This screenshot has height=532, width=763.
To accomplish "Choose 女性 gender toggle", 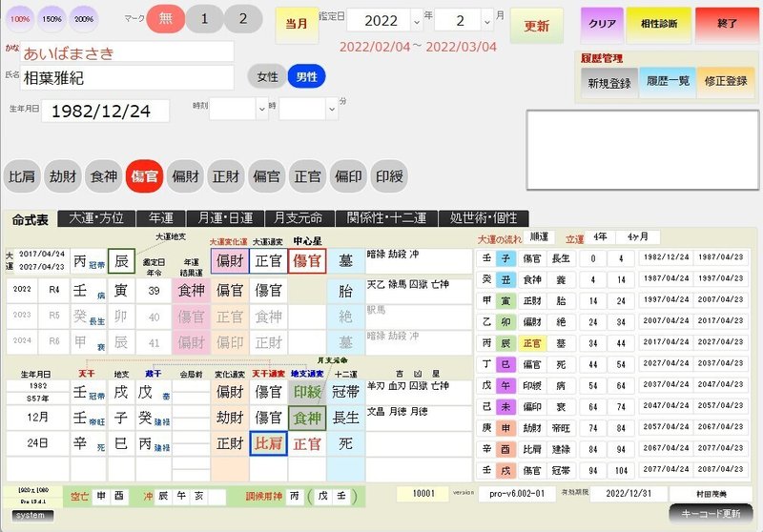I will tap(267, 77).
